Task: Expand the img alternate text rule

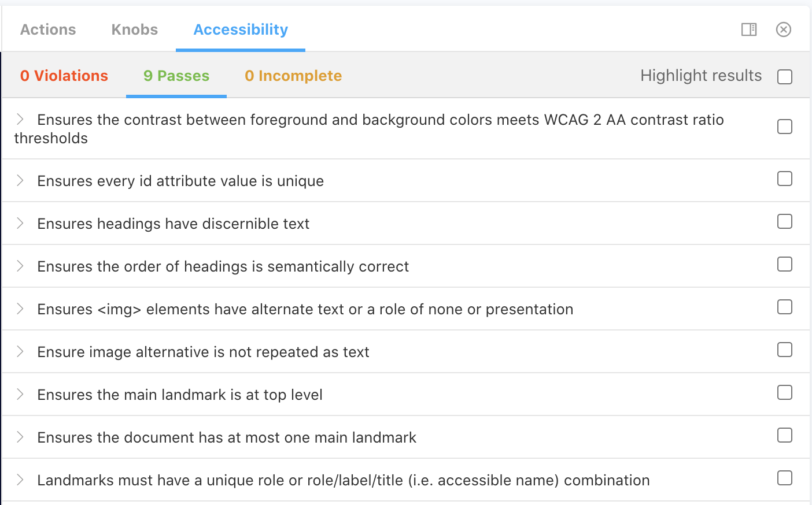Action: (20, 309)
